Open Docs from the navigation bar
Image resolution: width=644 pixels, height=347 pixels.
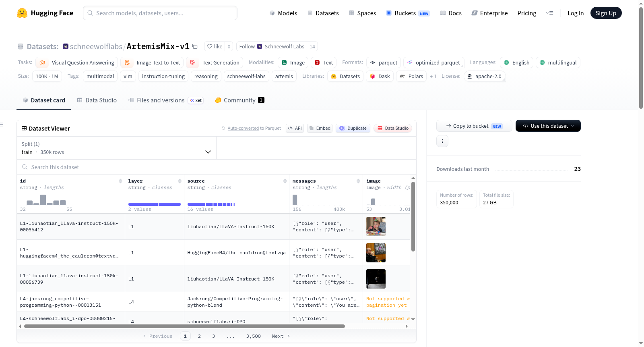450,13
